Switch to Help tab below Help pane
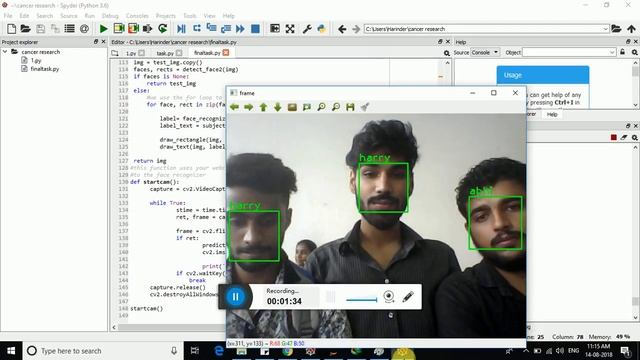The width and height of the screenshot is (640, 360). coord(552,114)
